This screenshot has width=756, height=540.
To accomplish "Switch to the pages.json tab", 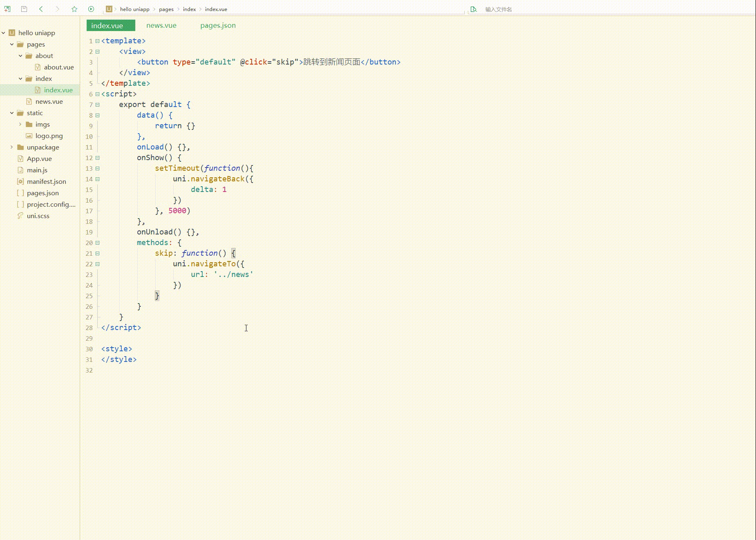I will pyautogui.click(x=218, y=25).
